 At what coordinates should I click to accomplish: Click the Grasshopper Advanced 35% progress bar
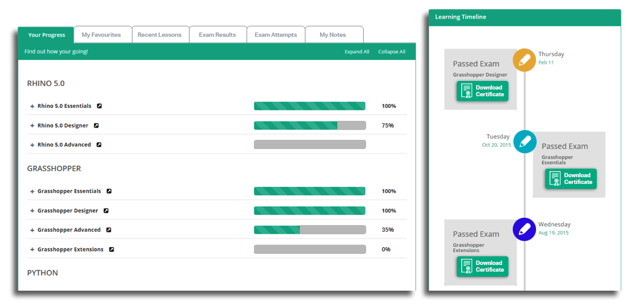310,229
